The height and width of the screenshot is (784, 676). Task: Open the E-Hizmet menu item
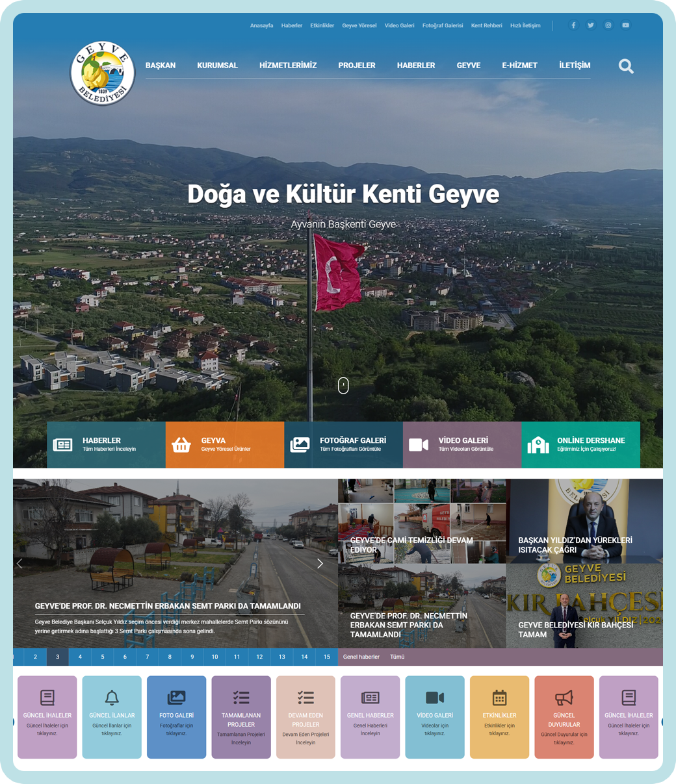[519, 66]
